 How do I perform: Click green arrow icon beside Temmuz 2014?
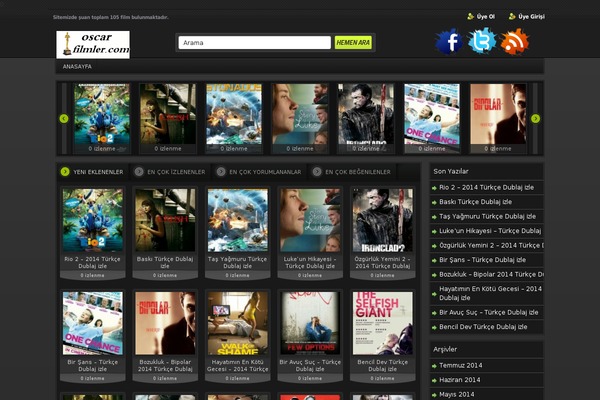tap(434, 366)
